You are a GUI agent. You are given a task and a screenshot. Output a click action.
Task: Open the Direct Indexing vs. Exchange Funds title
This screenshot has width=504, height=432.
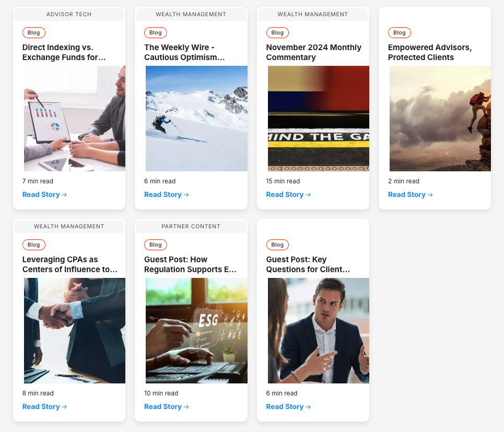[x=64, y=52]
